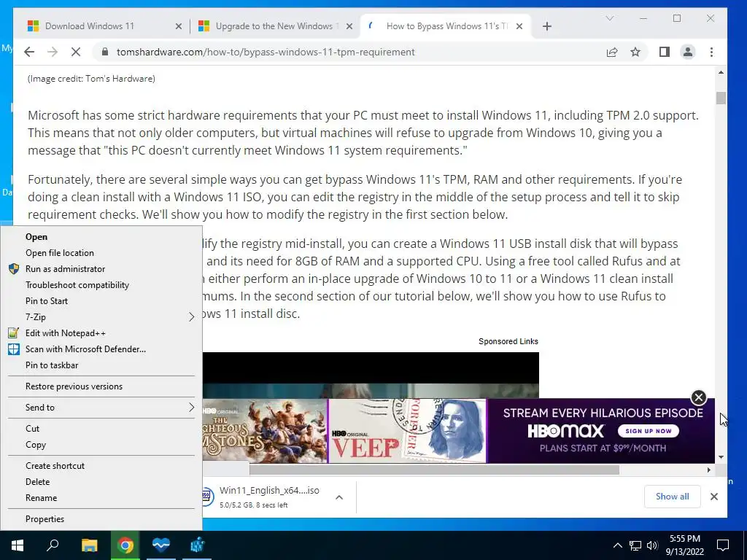Select How to Bypass Windows 11 tab
Screen dimensions: 747x560
tap(446, 26)
